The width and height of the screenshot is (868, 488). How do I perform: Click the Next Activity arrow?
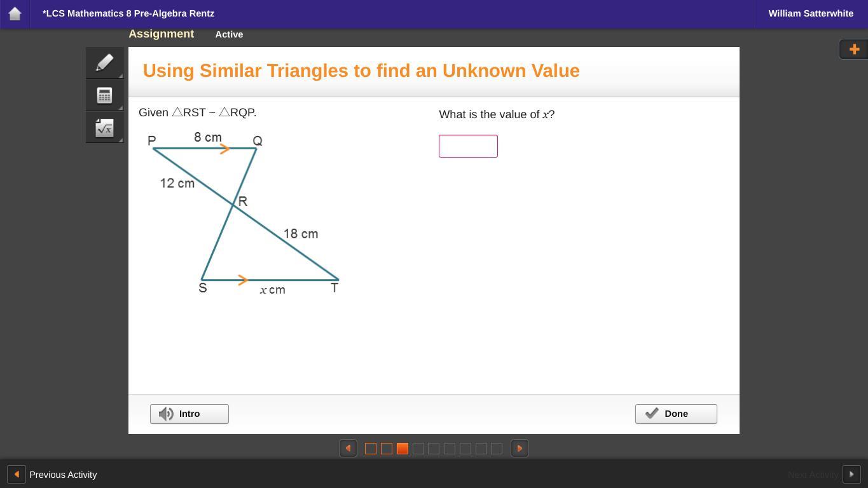(x=851, y=474)
